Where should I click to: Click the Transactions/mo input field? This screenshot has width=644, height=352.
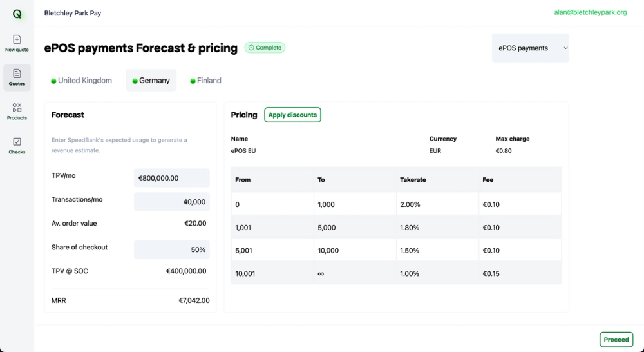tap(172, 202)
